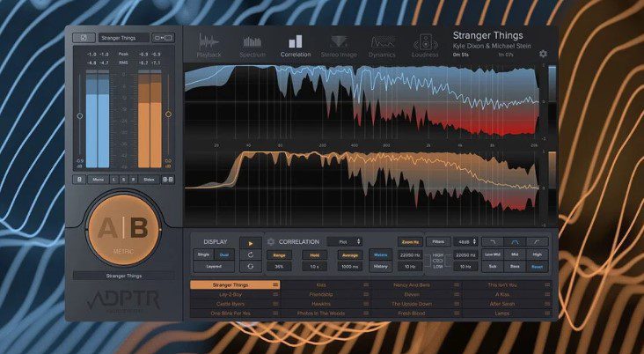Open the Loudness tab
The width and height of the screenshot is (644, 354).
click(425, 45)
